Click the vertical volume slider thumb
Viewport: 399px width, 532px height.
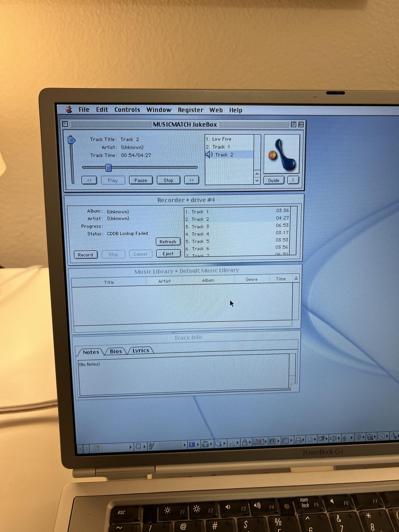(71, 140)
